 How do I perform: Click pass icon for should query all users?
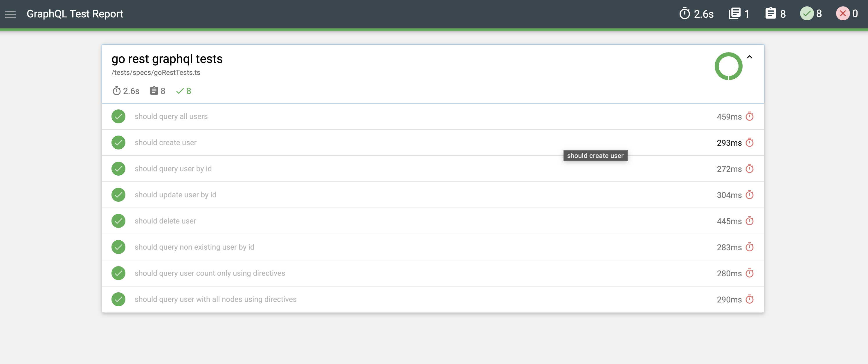(x=118, y=116)
